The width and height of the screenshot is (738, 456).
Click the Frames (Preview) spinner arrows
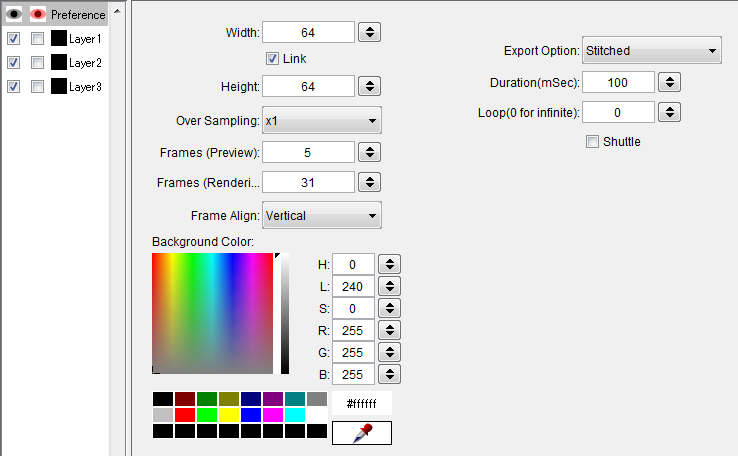369,152
